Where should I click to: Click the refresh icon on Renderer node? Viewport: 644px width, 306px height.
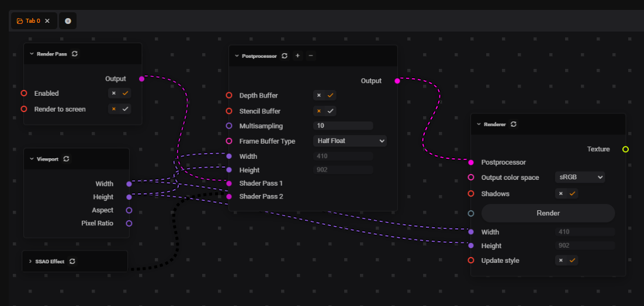click(x=514, y=124)
